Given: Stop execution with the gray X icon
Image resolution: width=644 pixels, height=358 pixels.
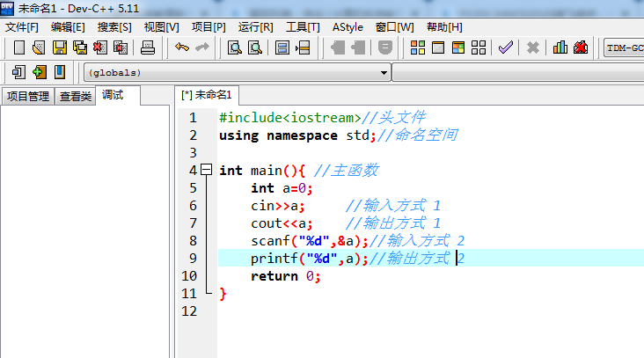Looking at the screenshot, I should point(532,47).
